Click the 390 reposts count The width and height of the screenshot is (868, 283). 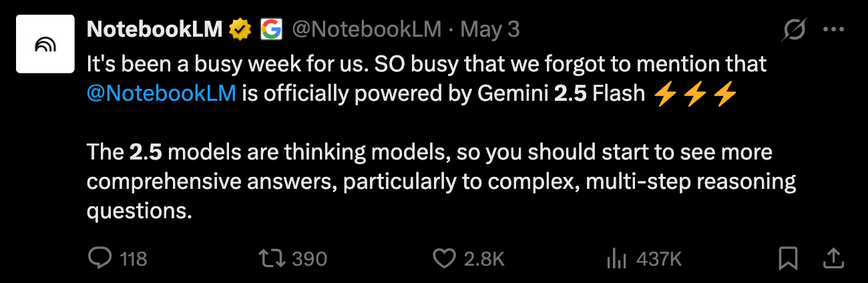(x=310, y=259)
